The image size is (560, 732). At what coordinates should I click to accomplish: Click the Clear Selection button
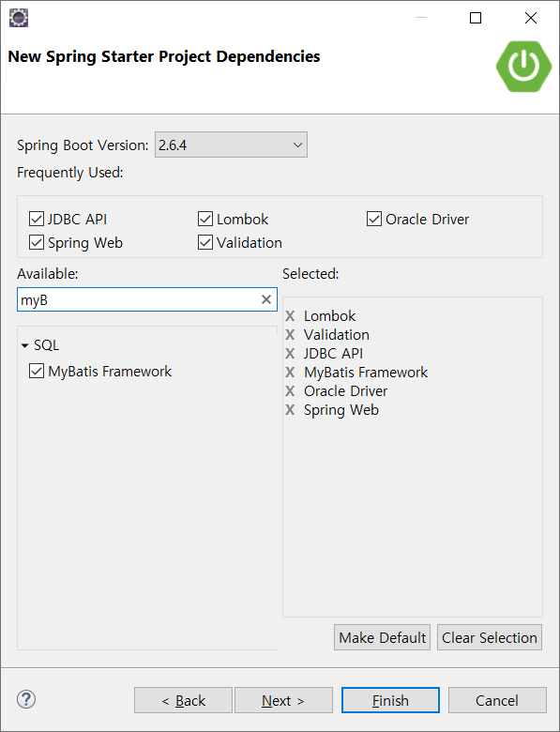[490, 637]
